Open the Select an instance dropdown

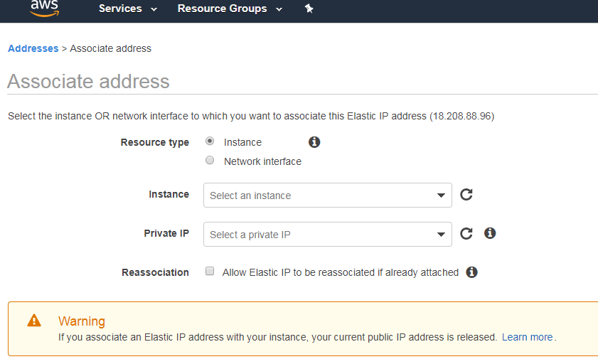(328, 195)
